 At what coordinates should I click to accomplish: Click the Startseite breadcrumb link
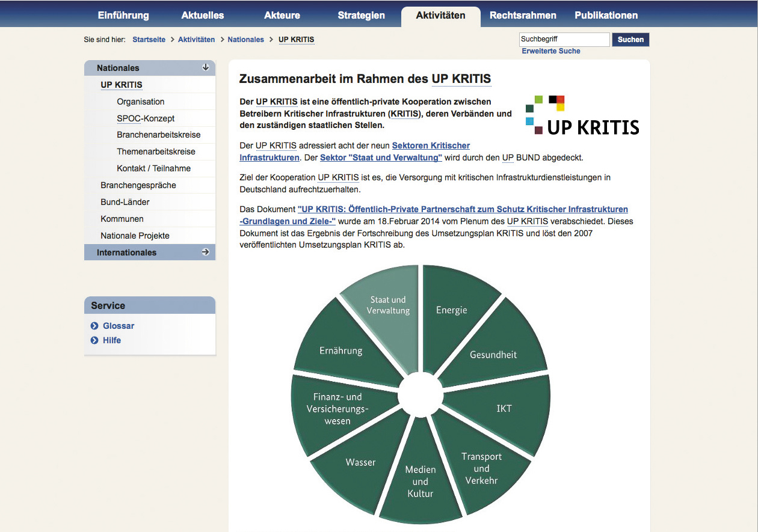[x=149, y=40]
